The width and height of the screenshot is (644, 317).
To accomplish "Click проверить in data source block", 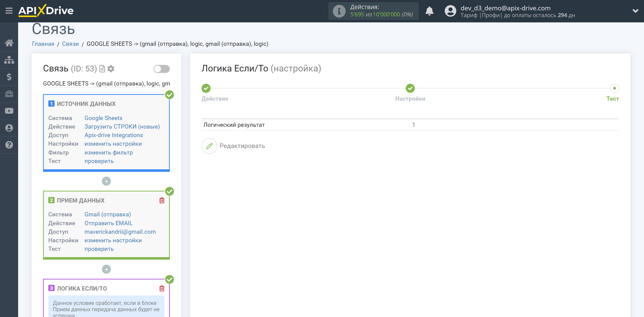I will 99,161.
